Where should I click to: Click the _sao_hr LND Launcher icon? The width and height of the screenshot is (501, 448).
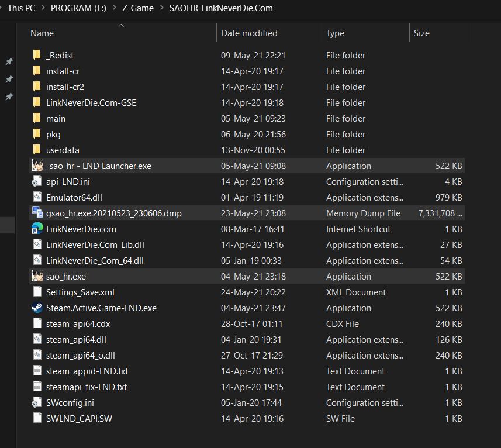coord(37,166)
